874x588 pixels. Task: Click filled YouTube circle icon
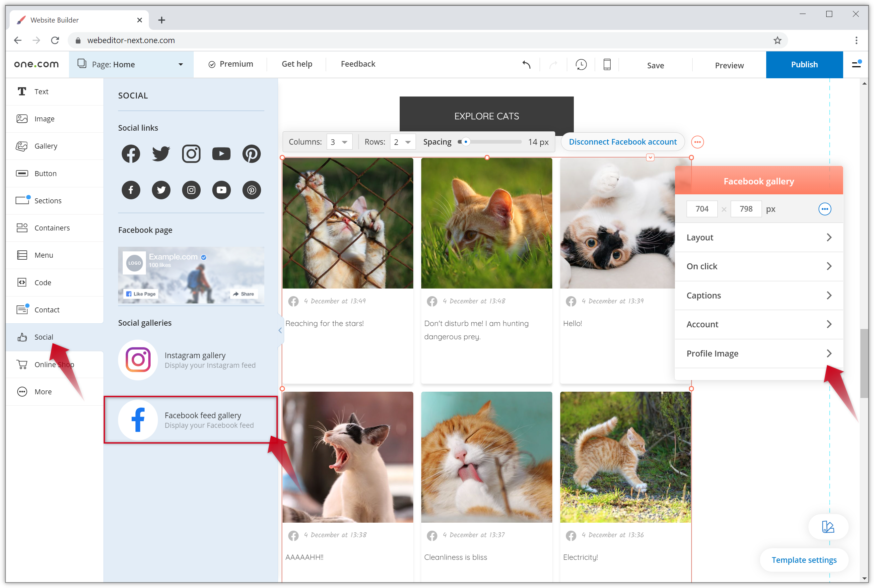pyautogui.click(x=221, y=190)
